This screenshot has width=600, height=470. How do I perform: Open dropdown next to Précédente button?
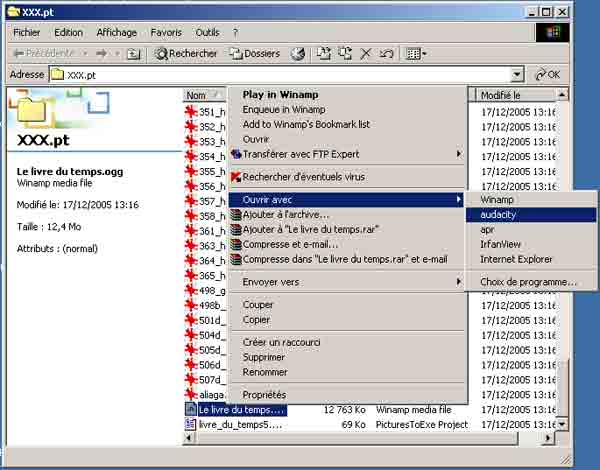[85, 54]
